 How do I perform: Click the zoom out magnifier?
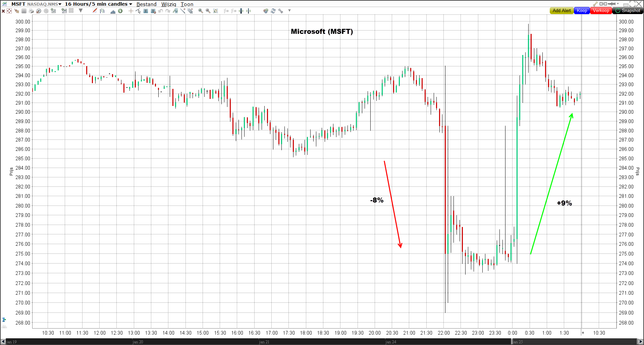pyautogui.click(x=208, y=11)
